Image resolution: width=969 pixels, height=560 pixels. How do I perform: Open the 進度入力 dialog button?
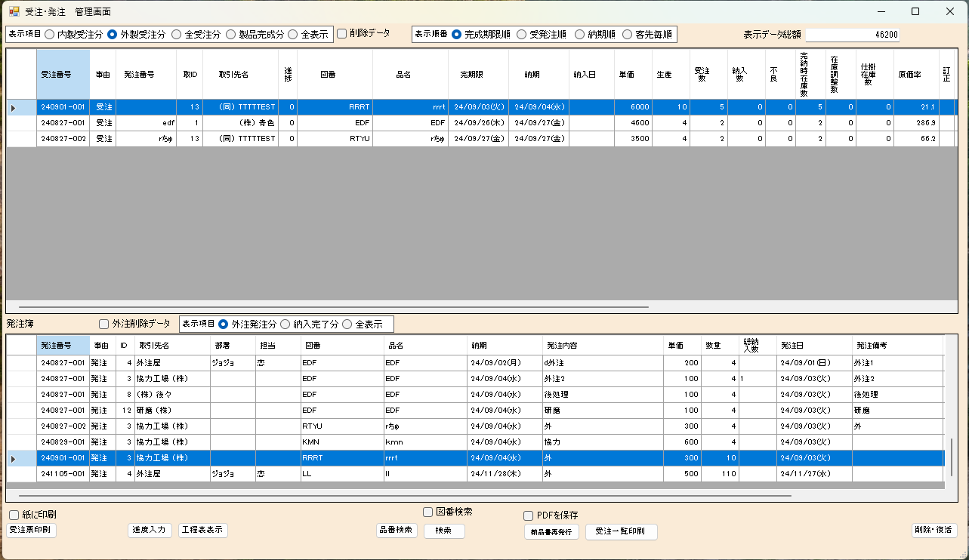pos(150,530)
